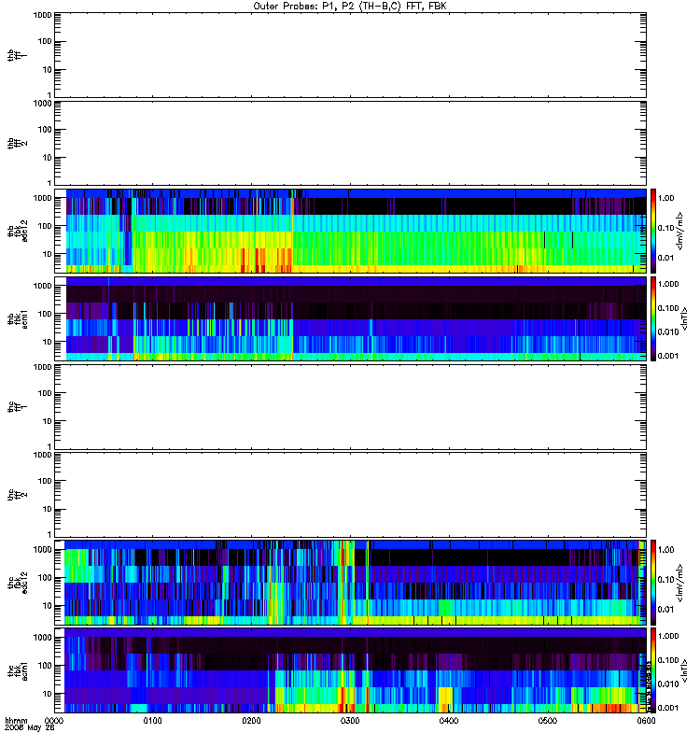The width and height of the screenshot is (700, 747).
Task: Click the thb fbk scm1 color bar
Action: (x=653, y=318)
